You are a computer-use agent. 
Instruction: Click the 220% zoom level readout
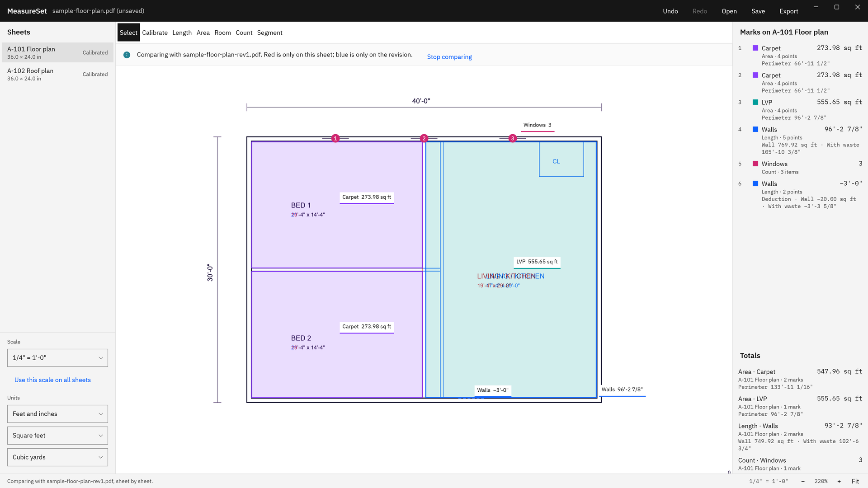pyautogui.click(x=821, y=481)
